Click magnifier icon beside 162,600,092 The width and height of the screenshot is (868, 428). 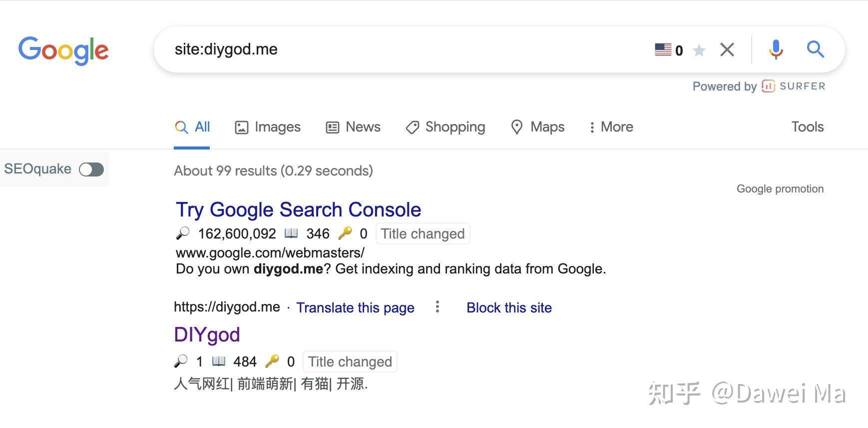[x=183, y=233]
